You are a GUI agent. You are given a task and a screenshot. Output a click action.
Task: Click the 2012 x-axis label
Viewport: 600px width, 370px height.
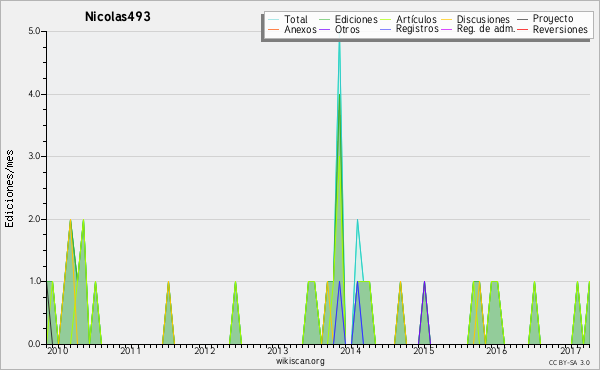pos(204,351)
